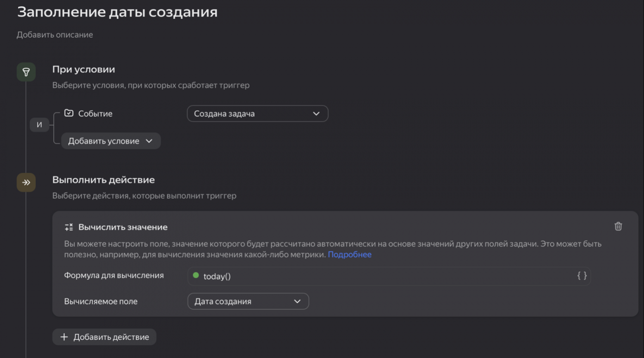Delete the action via the trash icon
Screen dimensions: 644x358
(x=618, y=226)
